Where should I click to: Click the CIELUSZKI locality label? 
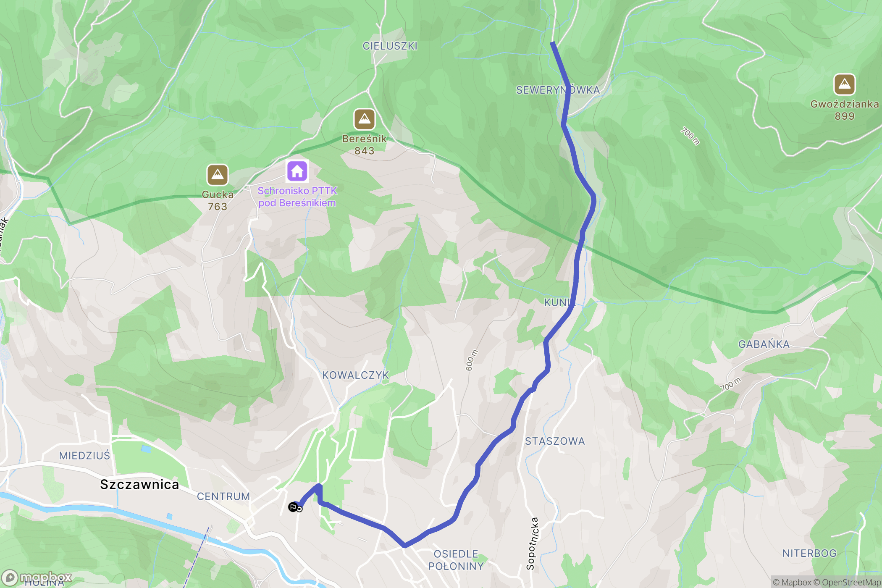390,46
